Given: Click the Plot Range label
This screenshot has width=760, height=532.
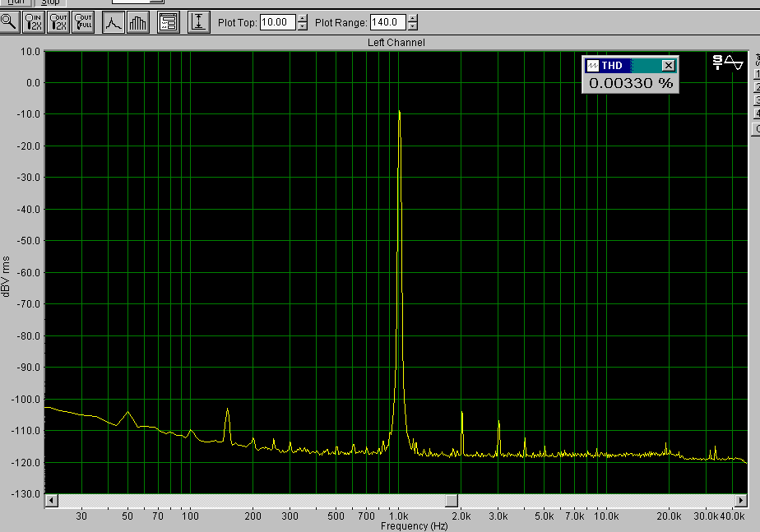Looking at the screenshot, I should [341, 23].
